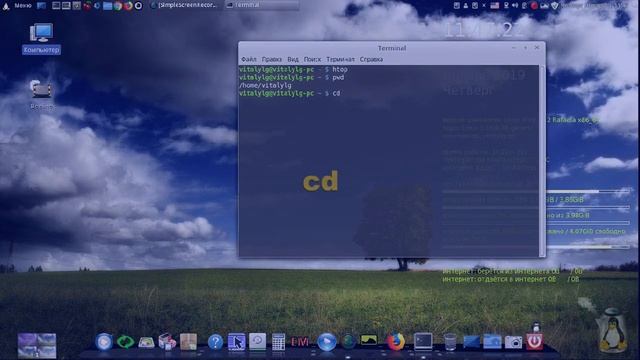Launch the red BM icon in dock
Screen dimensions: 640x360
click(300, 342)
